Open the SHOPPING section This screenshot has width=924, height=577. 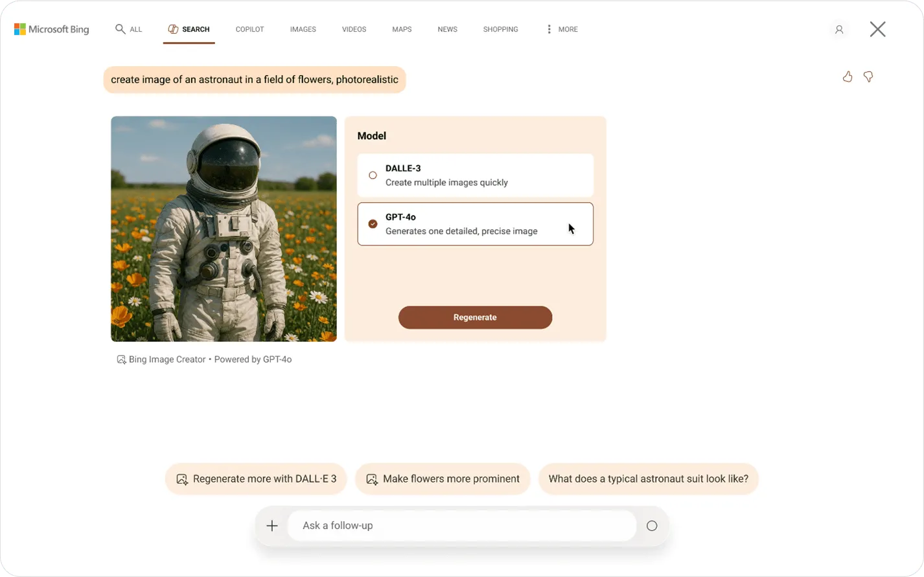coord(500,29)
